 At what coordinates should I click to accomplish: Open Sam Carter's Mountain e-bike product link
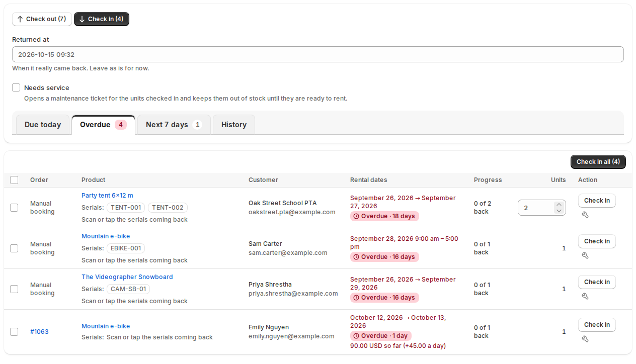[106, 236]
